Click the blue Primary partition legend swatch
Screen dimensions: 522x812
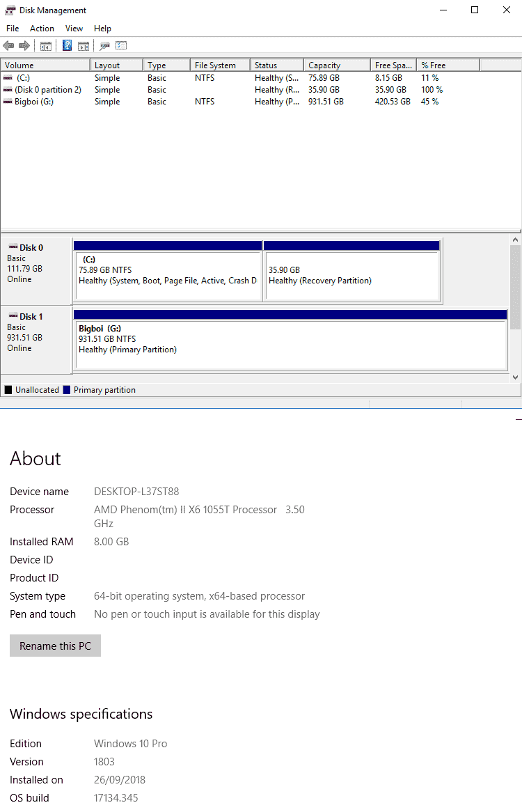click(67, 390)
